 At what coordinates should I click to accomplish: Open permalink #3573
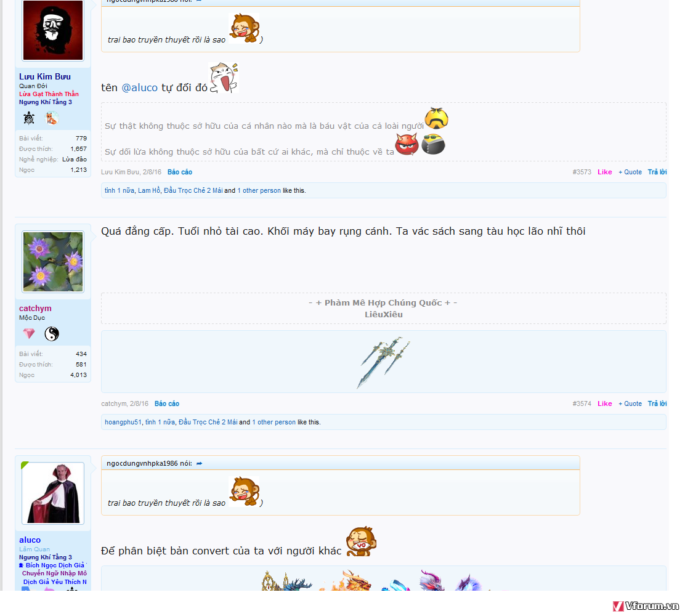[x=582, y=172]
